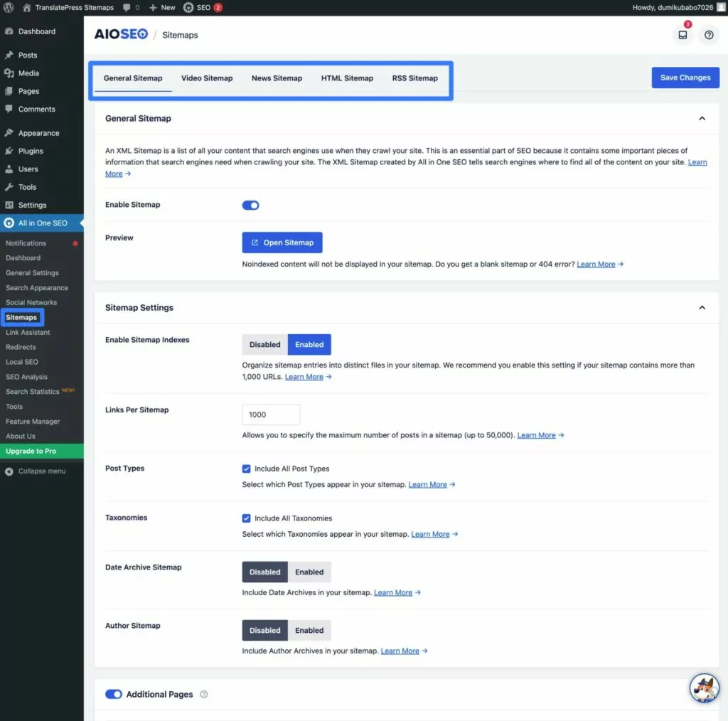The width and height of the screenshot is (728, 721).
Task: Open the Redirects submenu item
Action: click(x=21, y=347)
